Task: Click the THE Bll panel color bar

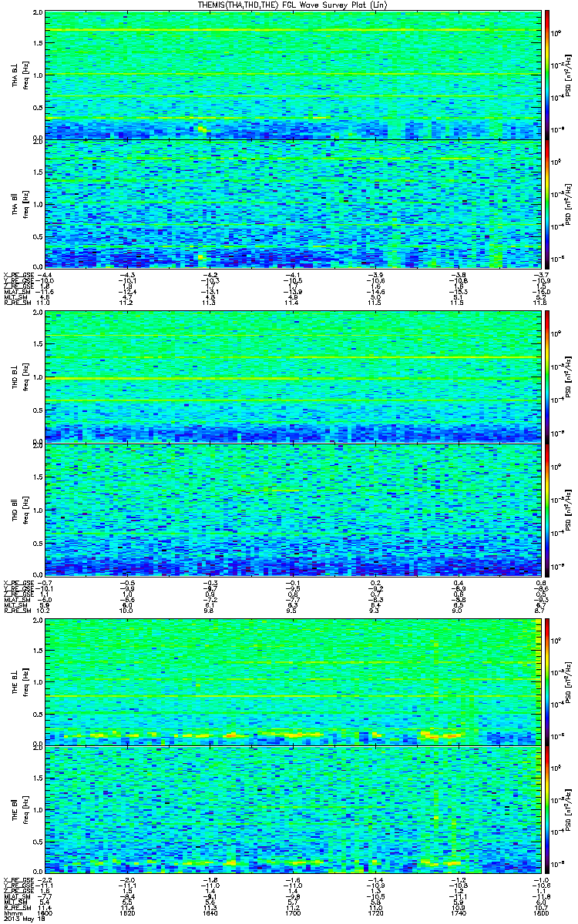Action: tap(546, 812)
